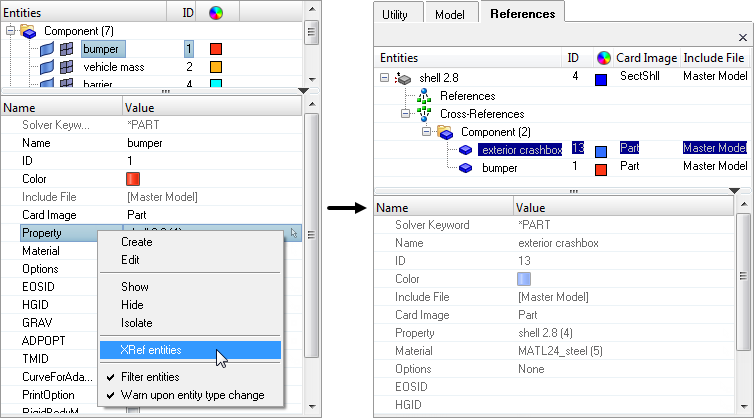Click the color wheel column header in left Entities
754x418 pixels.
pos(216,13)
